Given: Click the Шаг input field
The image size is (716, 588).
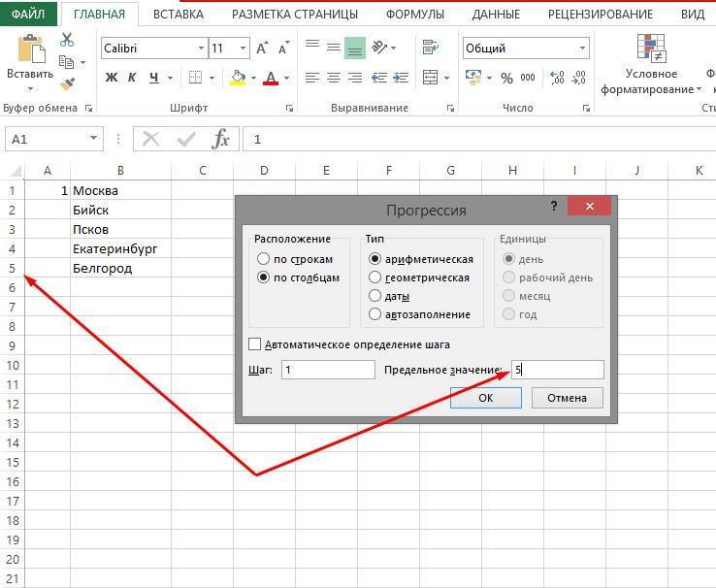Looking at the screenshot, I should click(328, 370).
